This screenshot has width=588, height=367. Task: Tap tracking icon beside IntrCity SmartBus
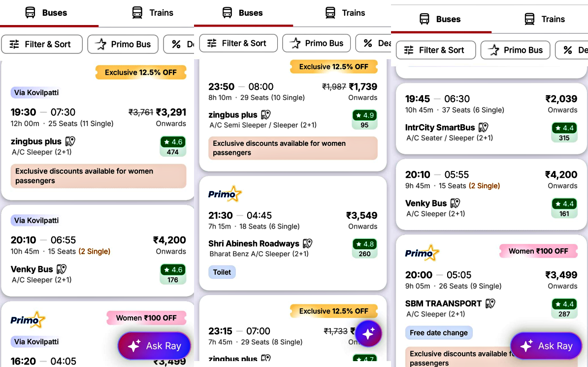click(484, 127)
